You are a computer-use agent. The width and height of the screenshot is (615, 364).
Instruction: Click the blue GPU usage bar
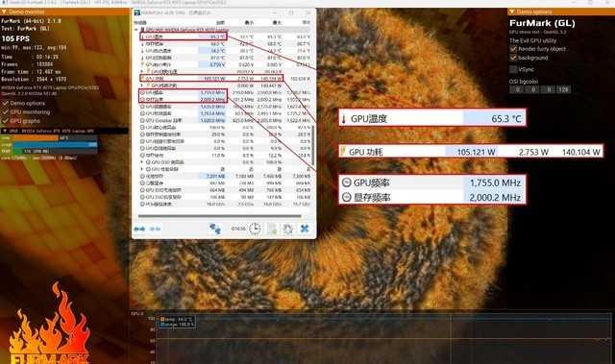pos(56,145)
